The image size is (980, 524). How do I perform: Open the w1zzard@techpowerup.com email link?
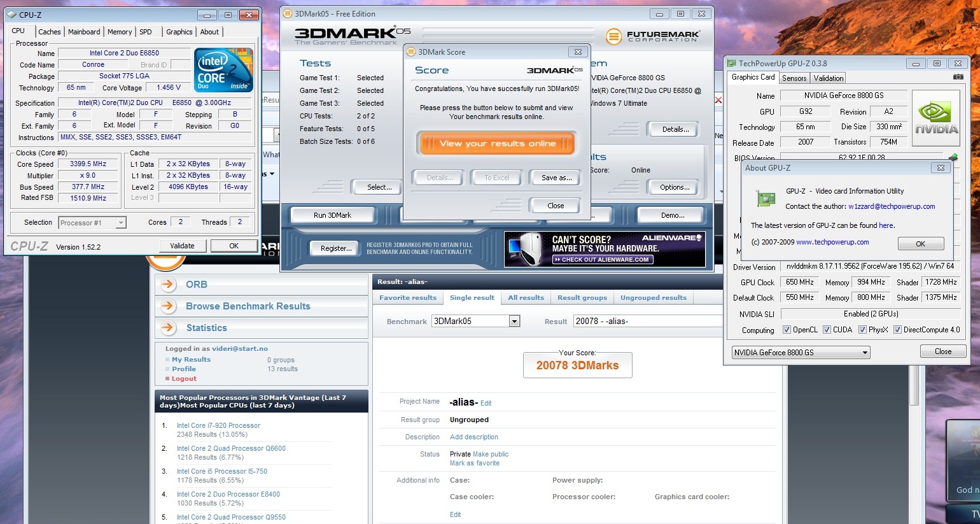point(892,206)
